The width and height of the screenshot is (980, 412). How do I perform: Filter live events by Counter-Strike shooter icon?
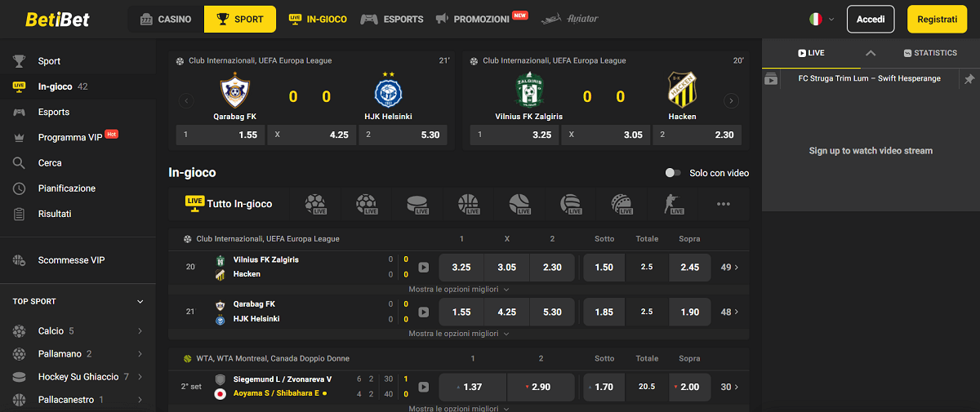tap(672, 204)
